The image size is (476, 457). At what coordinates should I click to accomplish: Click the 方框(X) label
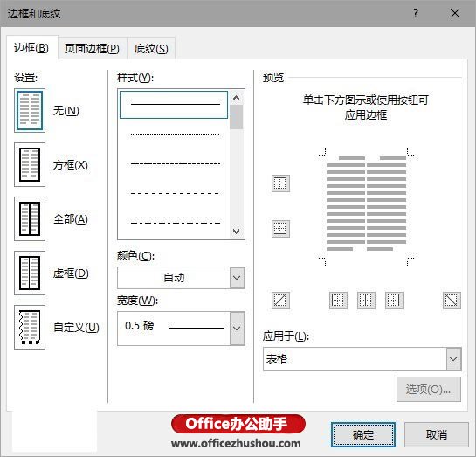(x=71, y=165)
